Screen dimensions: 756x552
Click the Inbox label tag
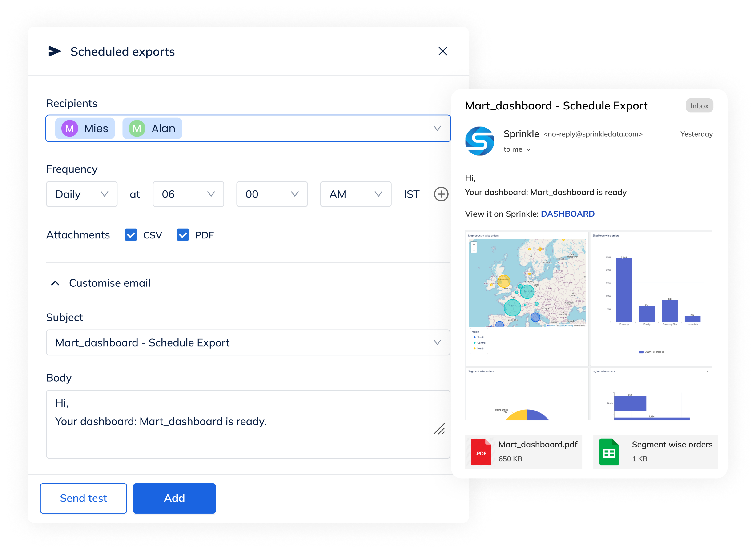[x=699, y=106]
